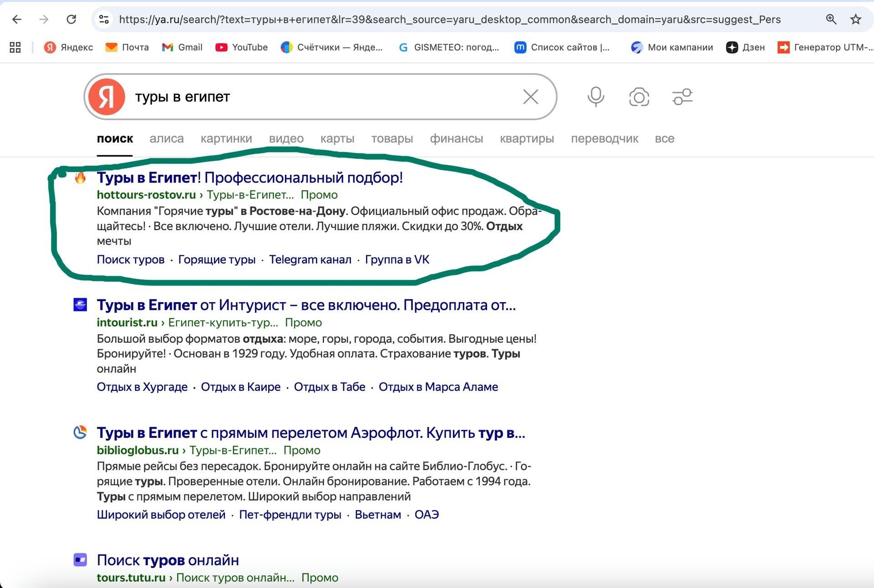Clear the search query with X
Viewport: 874px width, 588px height.
tap(530, 97)
